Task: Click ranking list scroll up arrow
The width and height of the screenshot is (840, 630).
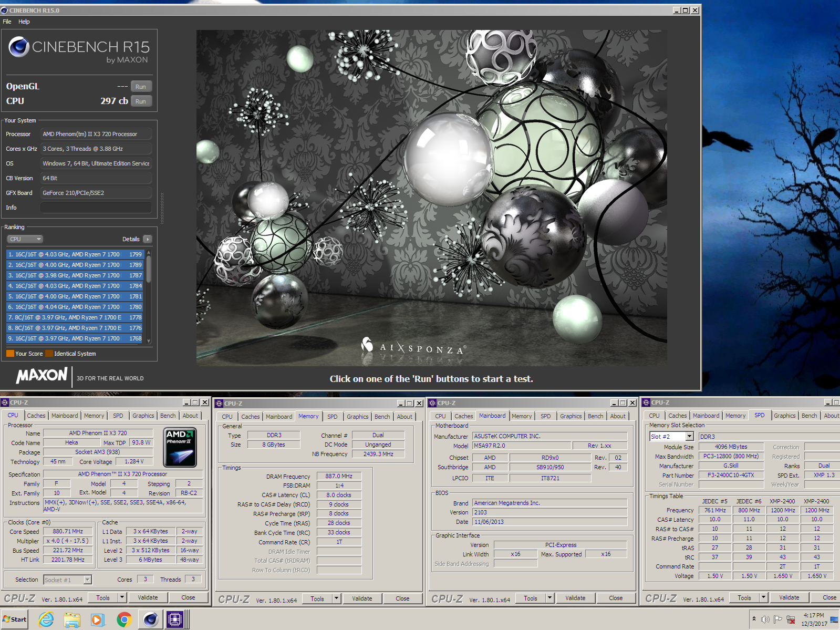Action: click(x=149, y=253)
